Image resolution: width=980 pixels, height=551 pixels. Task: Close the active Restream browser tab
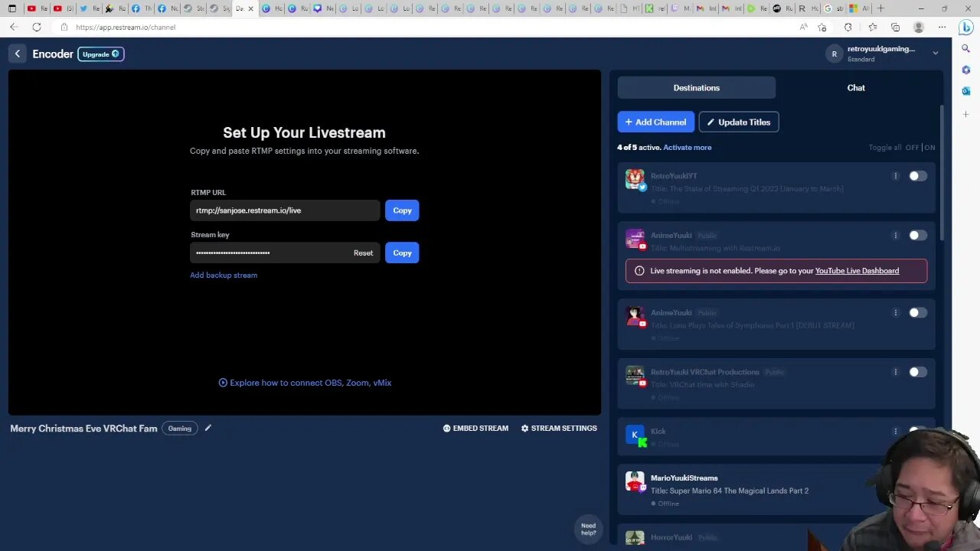click(250, 8)
